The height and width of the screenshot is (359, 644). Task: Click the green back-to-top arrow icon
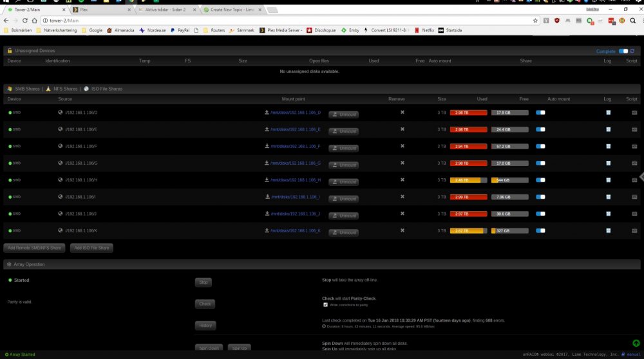pyautogui.click(x=636, y=343)
